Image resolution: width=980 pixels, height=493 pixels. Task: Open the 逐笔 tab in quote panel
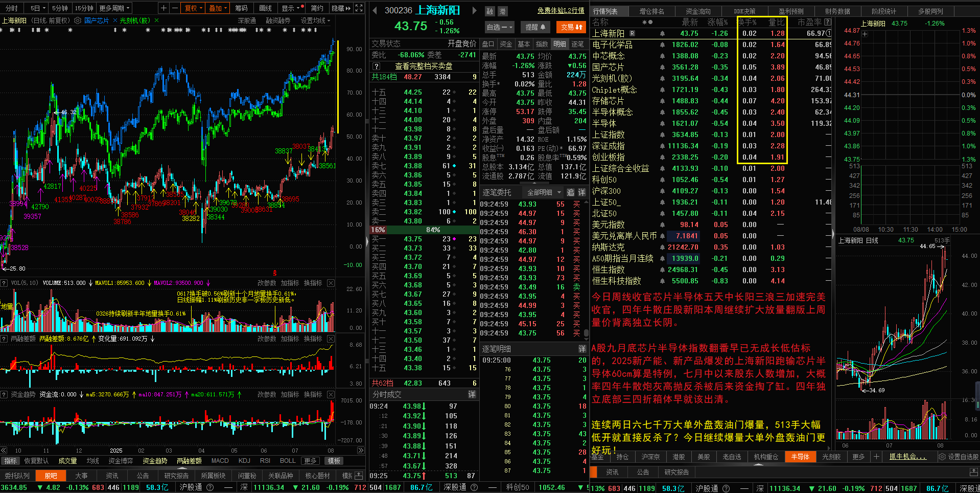[577, 44]
